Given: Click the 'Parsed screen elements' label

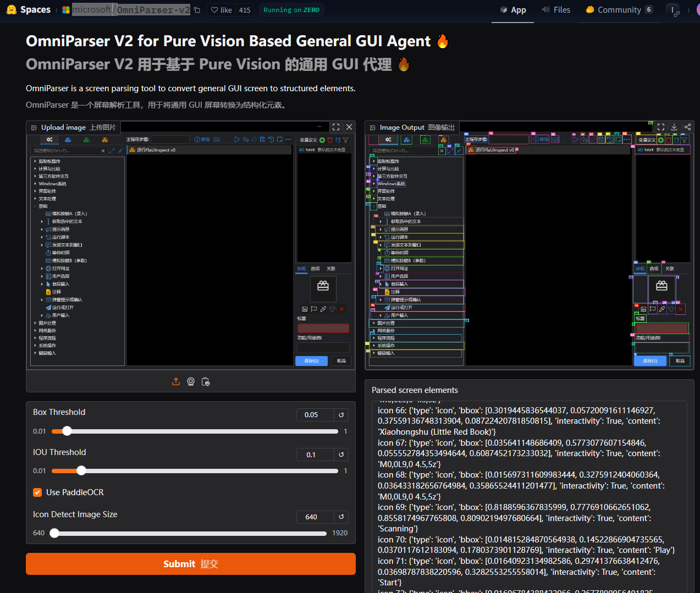Looking at the screenshot, I should (415, 390).
